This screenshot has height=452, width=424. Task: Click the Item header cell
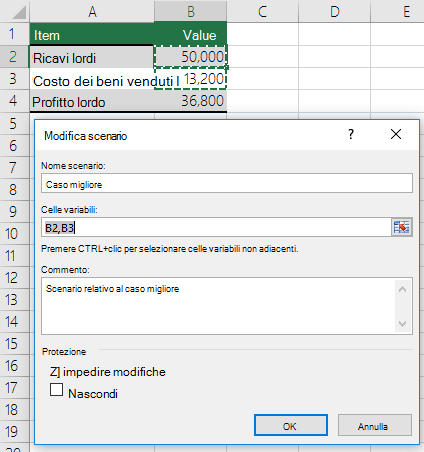pyautogui.click(x=92, y=34)
